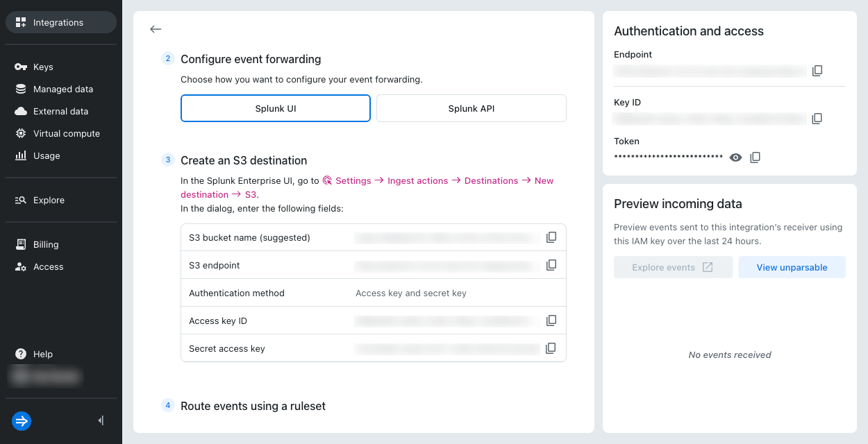Copy the S3 bucket name value
Image resolution: width=868 pixels, height=444 pixels.
(x=551, y=237)
